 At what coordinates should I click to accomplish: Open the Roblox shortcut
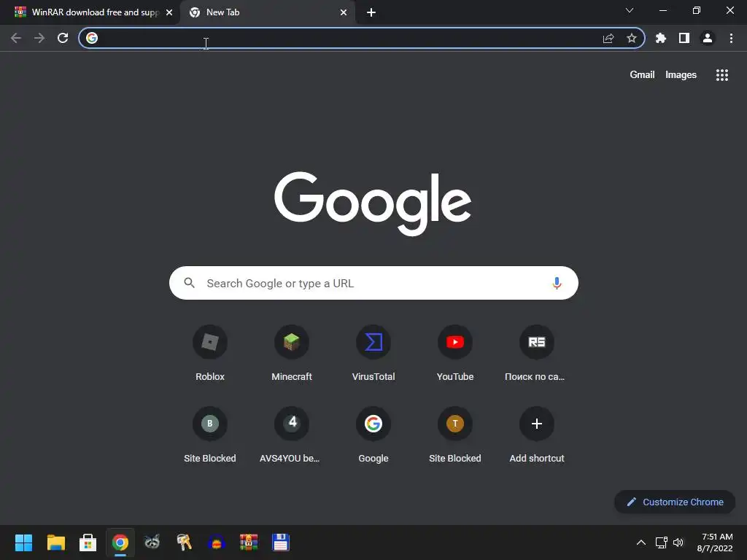[210, 354]
